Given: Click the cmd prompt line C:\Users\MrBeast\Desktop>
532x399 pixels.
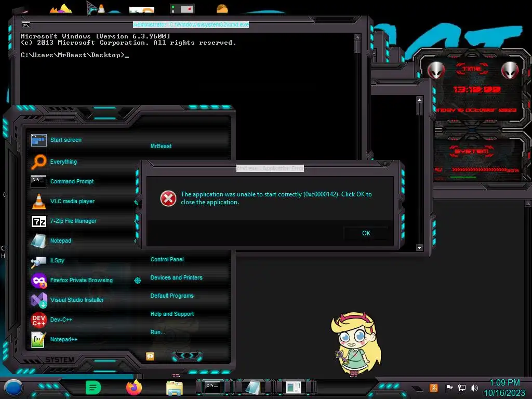Looking at the screenshot, I should pos(73,55).
